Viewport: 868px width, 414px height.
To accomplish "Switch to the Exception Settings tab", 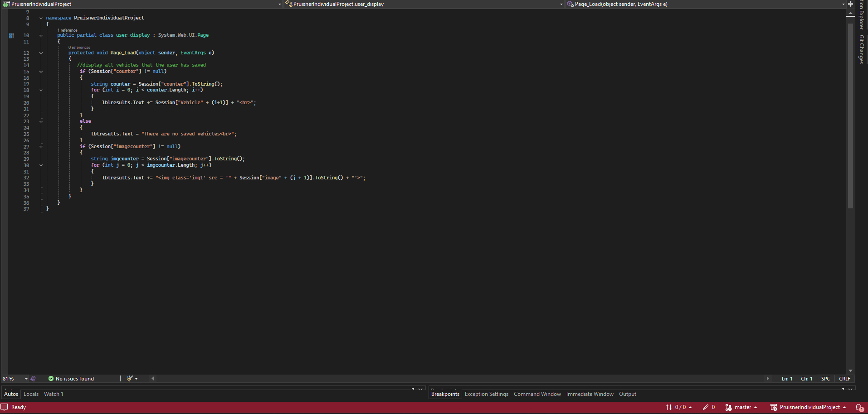I will [486, 394].
